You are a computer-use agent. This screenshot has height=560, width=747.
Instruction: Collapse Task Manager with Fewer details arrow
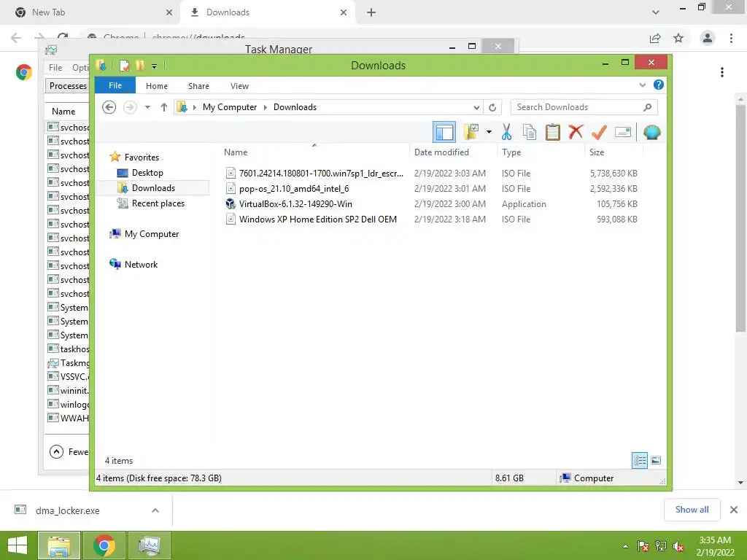[56, 451]
